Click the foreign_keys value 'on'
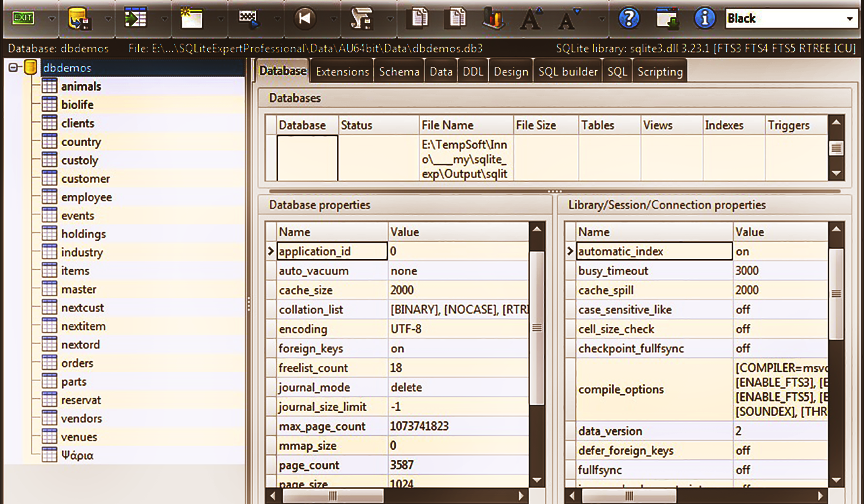This screenshot has width=864, height=504. pyautogui.click(x=397, y=349)
